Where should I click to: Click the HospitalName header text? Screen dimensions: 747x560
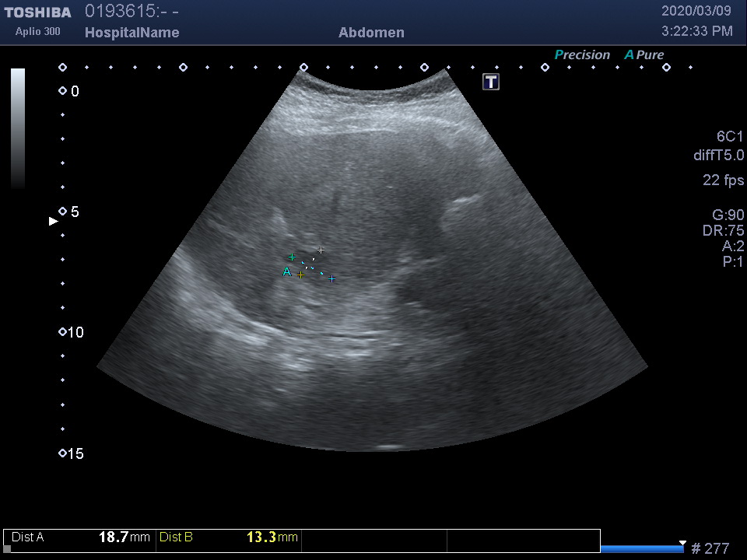coord(132,33)
